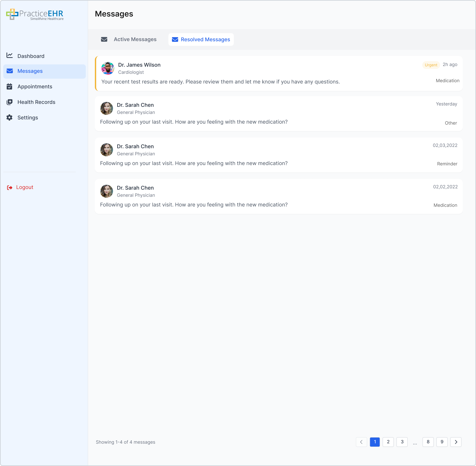Viewport: 476px width, 466px height.
Task: Open the Sarah Chen message dated 02,03,2022
Action: [x=278, y=155]
